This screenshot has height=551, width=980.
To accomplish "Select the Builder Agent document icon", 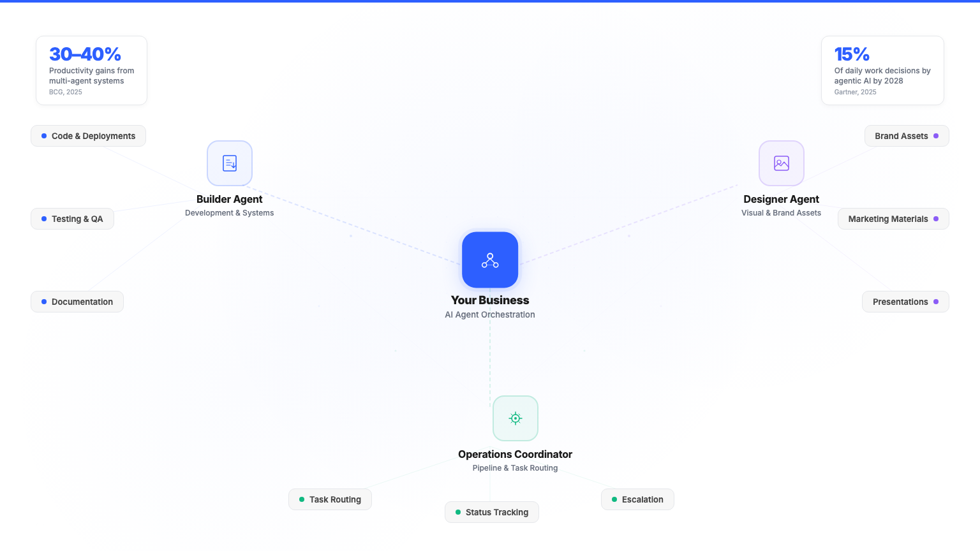I will [x=230, y=163].
